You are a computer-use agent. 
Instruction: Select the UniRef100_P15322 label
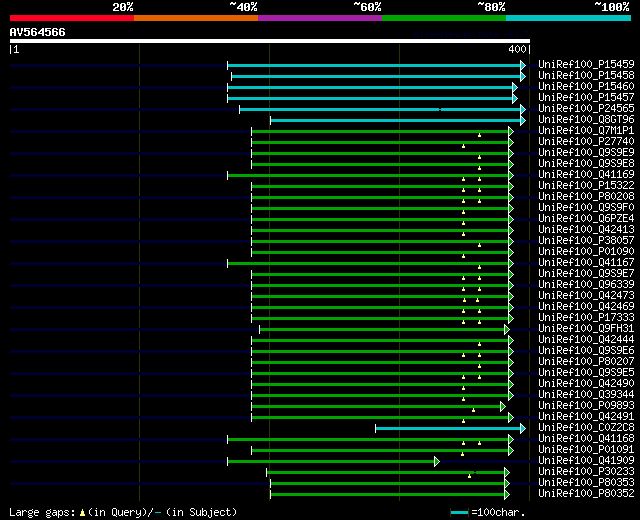point(586,185)
